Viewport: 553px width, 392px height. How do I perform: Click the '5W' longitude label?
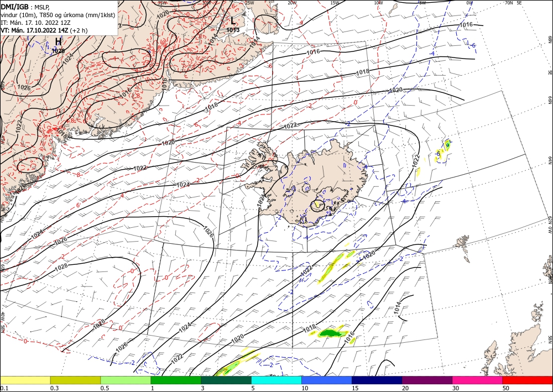pos(422,2)
